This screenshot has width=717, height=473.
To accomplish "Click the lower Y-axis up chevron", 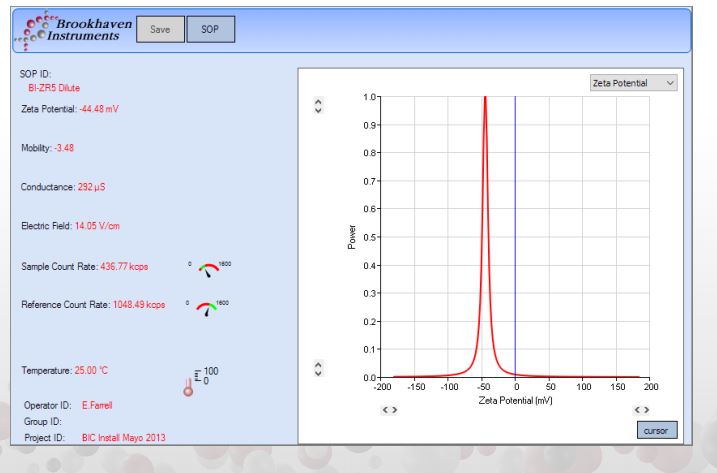I will click(x=319, y=365).
